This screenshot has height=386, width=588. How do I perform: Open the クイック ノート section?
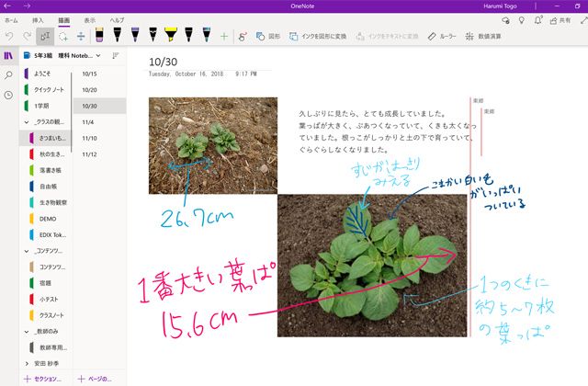point(45,90)
